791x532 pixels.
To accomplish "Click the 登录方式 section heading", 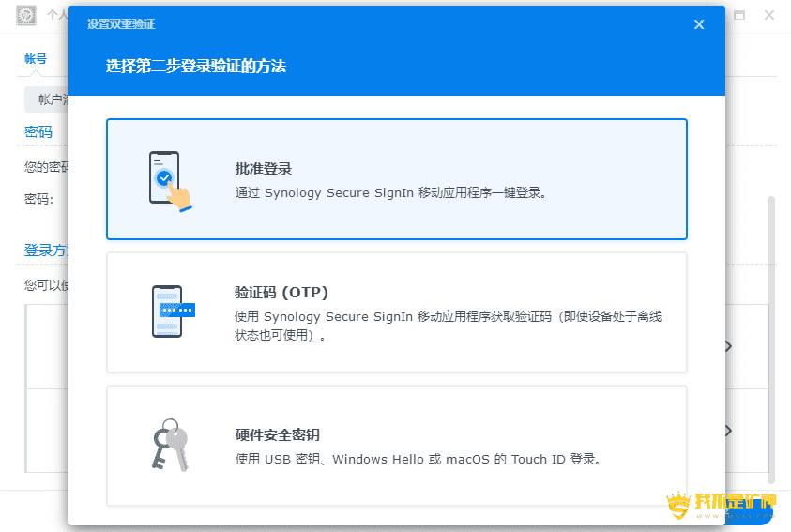I will (47, 251).
